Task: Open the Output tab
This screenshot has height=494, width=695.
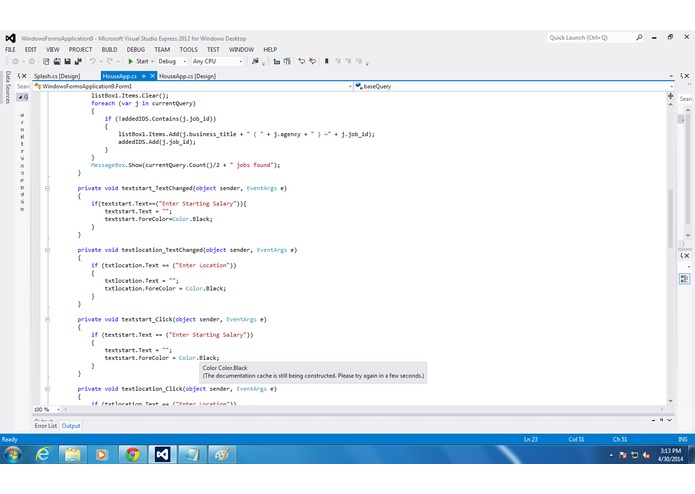Action: click(x=71, y=426)
